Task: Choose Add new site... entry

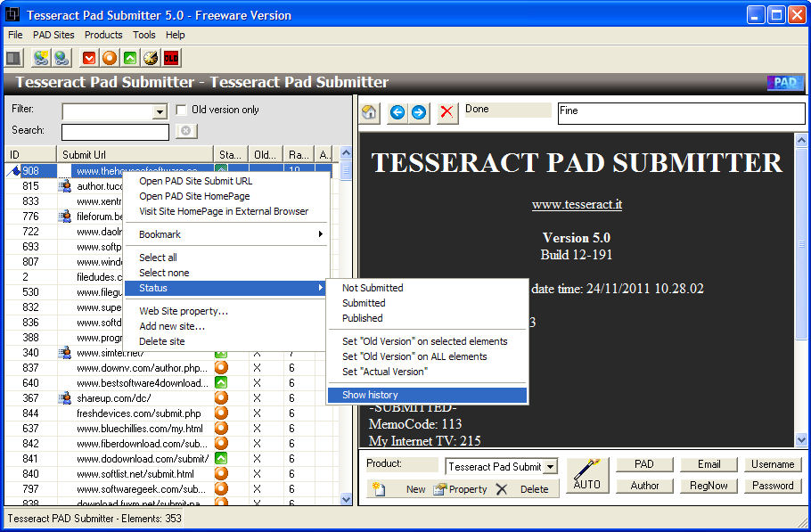Action: pos(225,326)
